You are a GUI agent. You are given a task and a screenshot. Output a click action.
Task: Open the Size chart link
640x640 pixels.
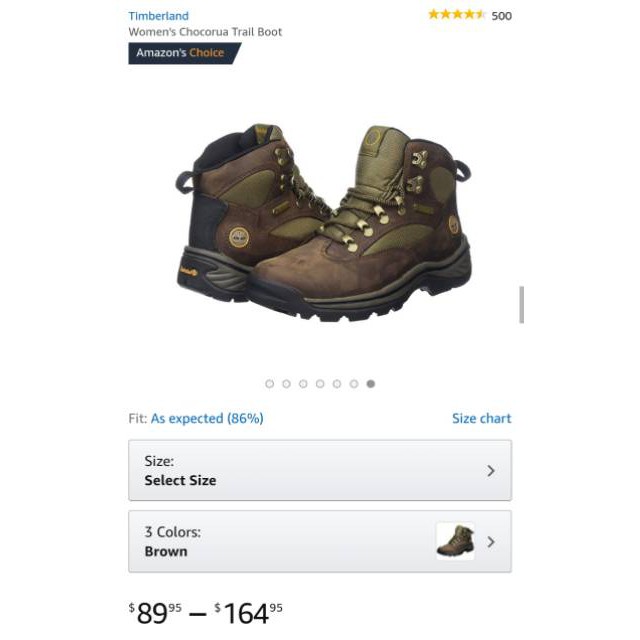(x=481, y=418)
